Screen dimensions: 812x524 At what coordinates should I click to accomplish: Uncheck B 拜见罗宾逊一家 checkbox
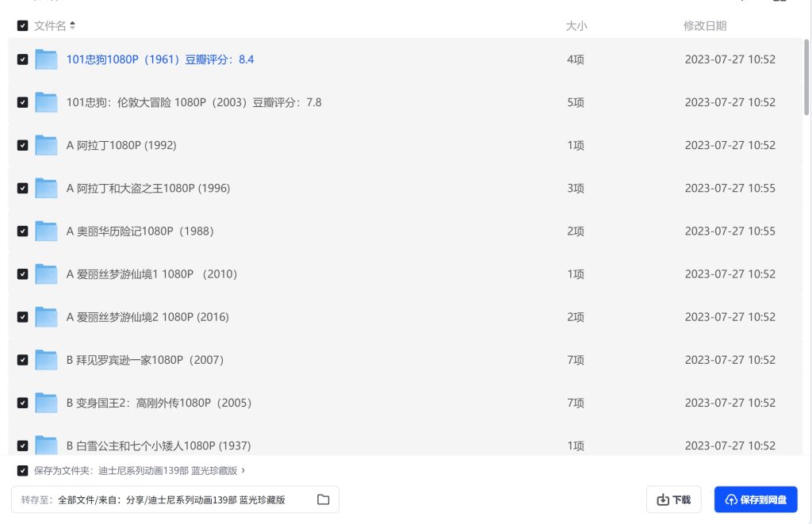click(22, 361)
